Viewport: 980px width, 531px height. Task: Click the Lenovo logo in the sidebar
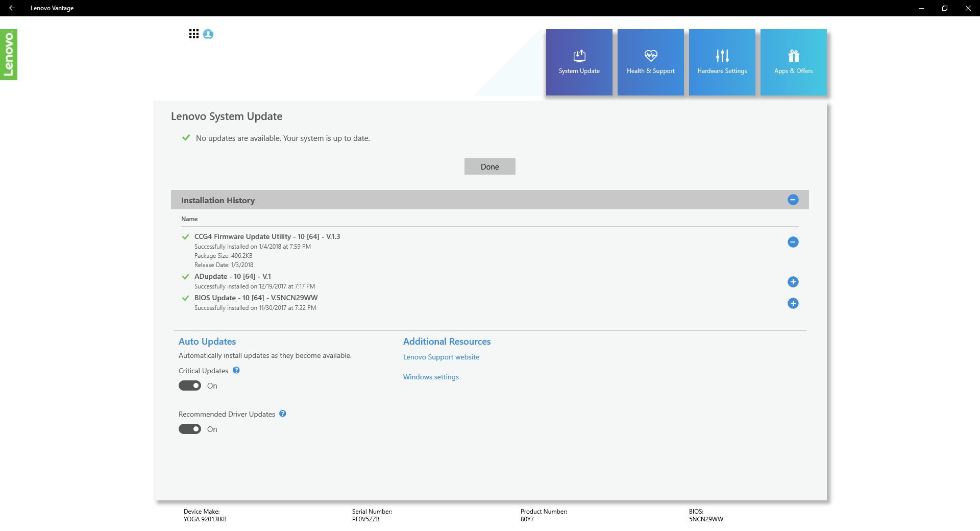point(9,54)
